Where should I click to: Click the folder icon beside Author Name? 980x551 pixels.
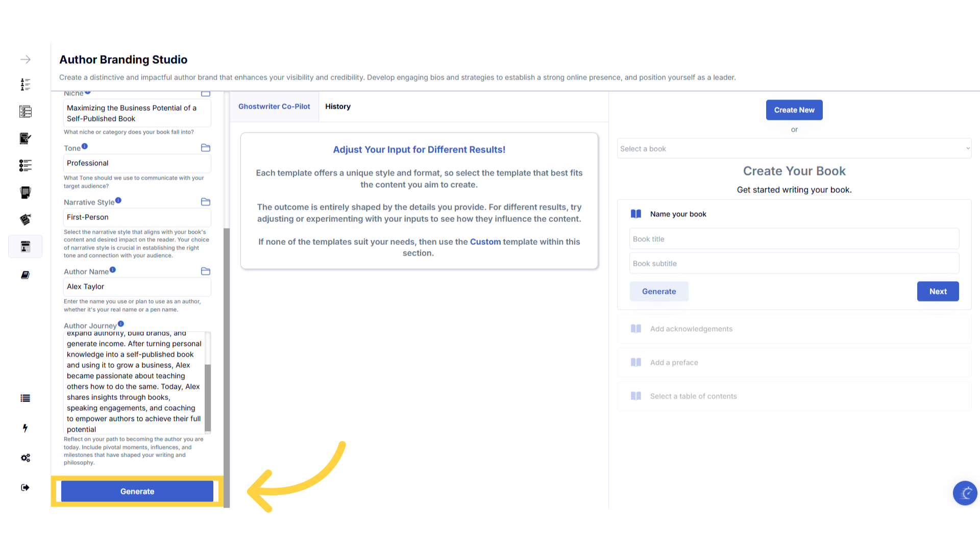click(206, 271)
